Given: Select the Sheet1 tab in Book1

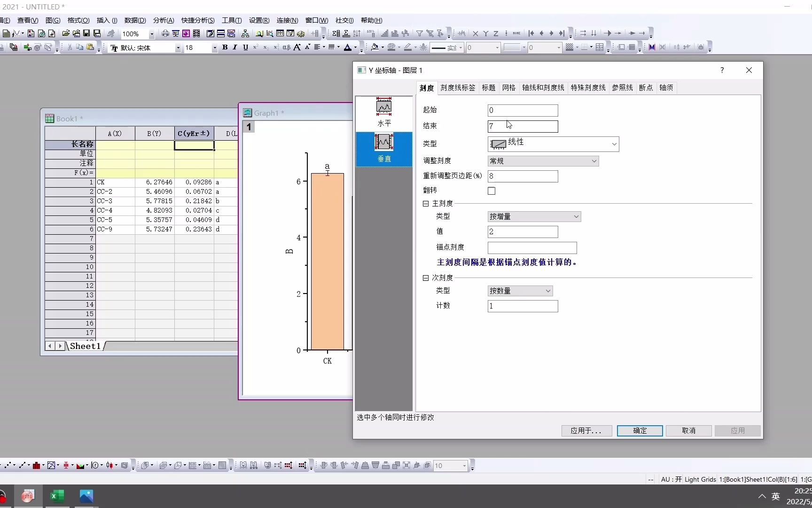Looking at the screenshot, I should 86,346.
